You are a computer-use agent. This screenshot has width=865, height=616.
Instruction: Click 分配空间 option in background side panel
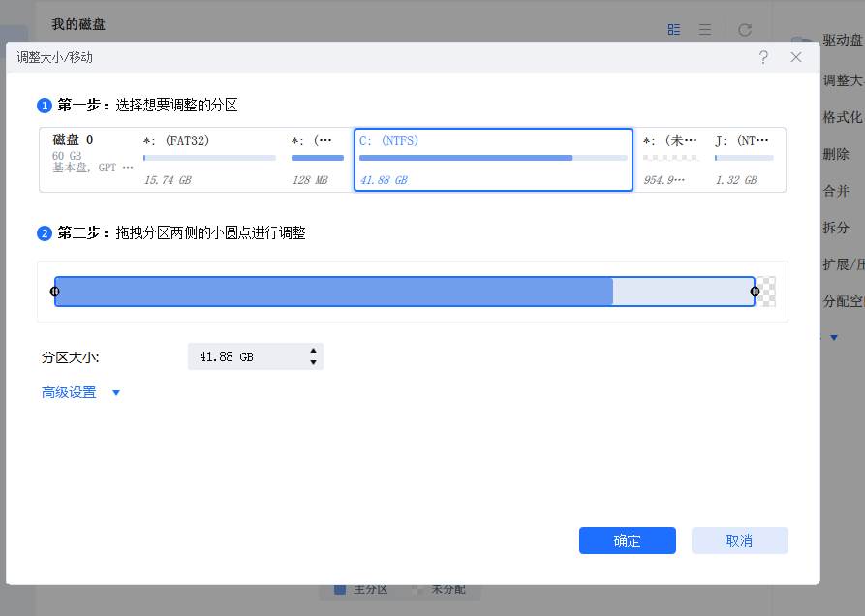tap(843, 301)
